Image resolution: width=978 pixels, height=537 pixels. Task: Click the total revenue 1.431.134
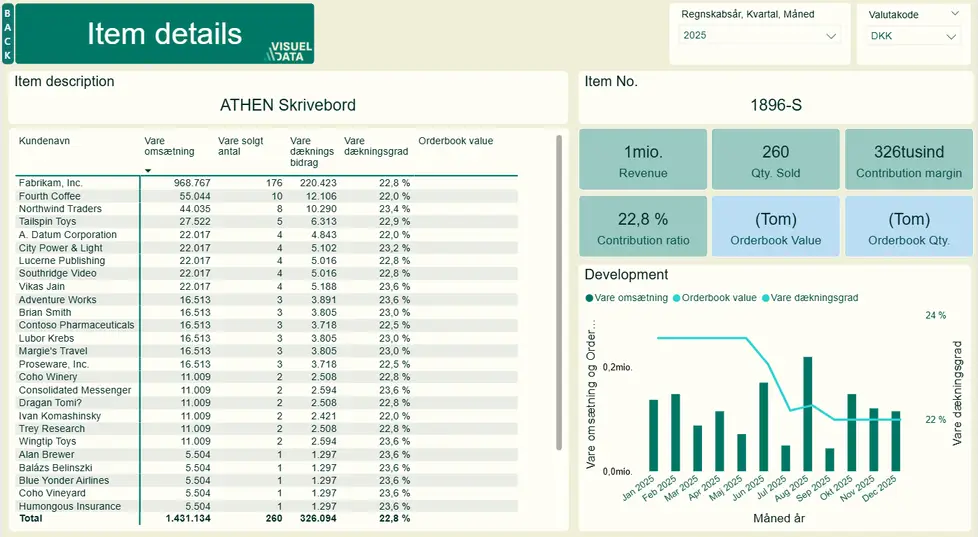pos(188,519)
